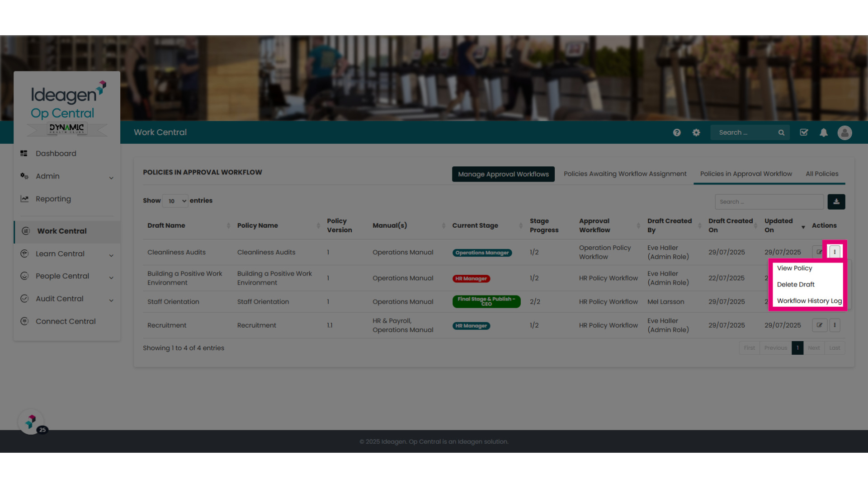
Task: Expand the People Central sidebar section
Action: click(x=67, y=276)
